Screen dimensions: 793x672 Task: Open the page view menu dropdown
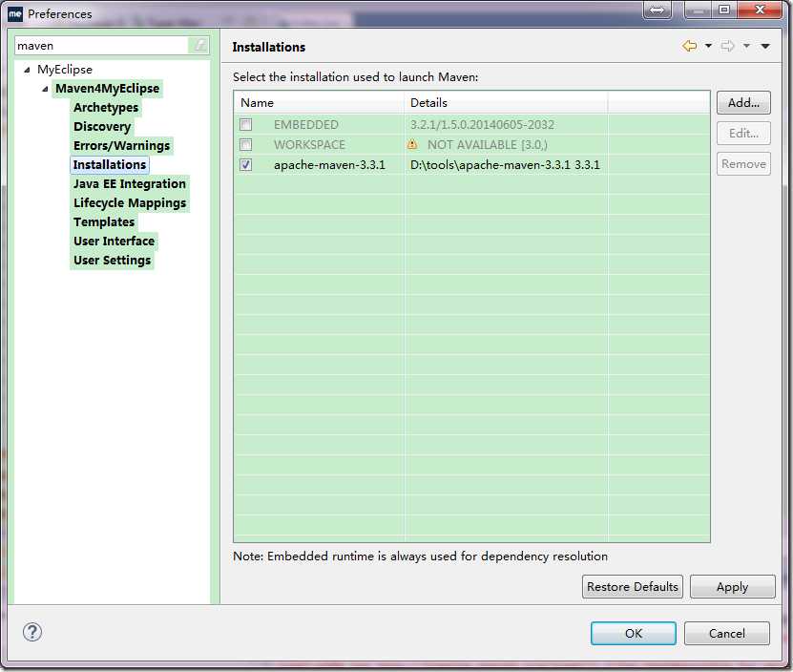click(x=765, y=46)
